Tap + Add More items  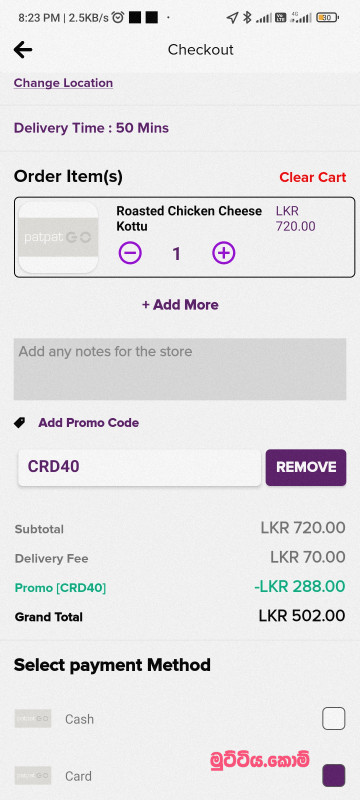click(x=180, y=305)
